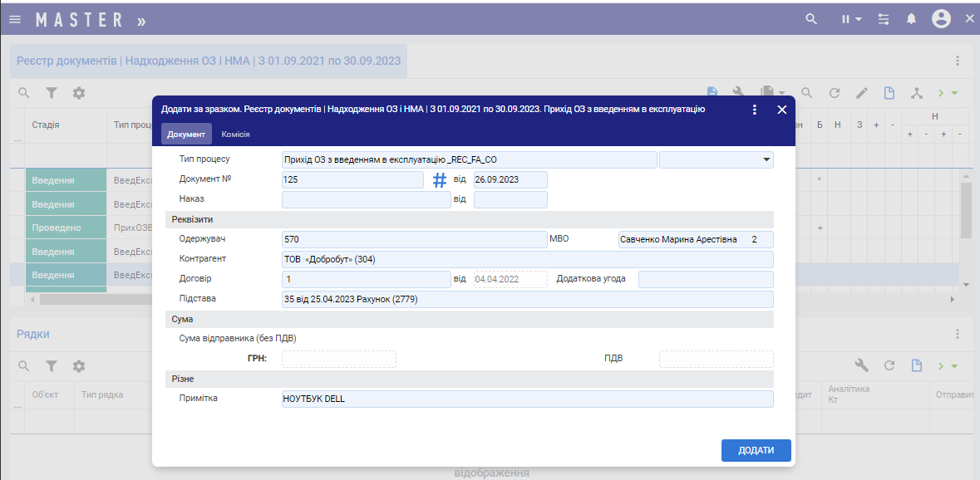
Task: Select the Документ tab
Action: (186, 134)
